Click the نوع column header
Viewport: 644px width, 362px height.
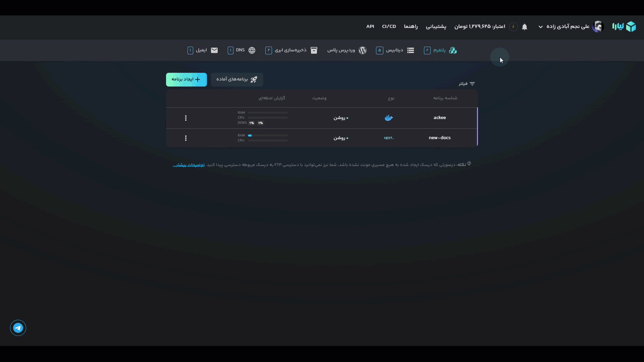(x=391, y=98)
